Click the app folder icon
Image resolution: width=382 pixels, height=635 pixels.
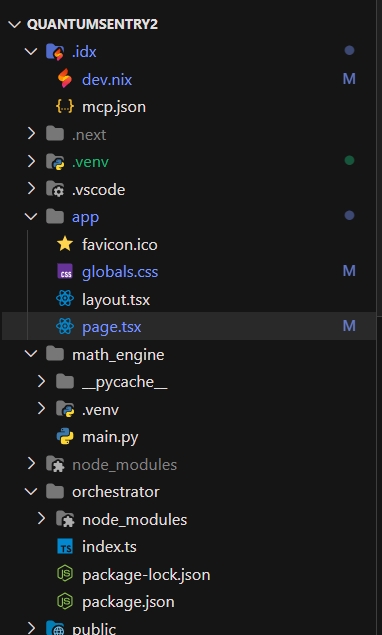[55, 217]
